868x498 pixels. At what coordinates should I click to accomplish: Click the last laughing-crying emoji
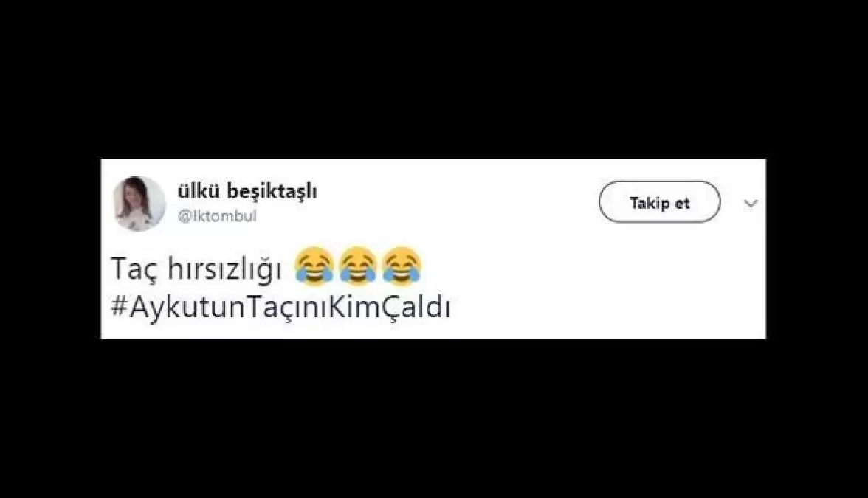[x=402, y=267]
